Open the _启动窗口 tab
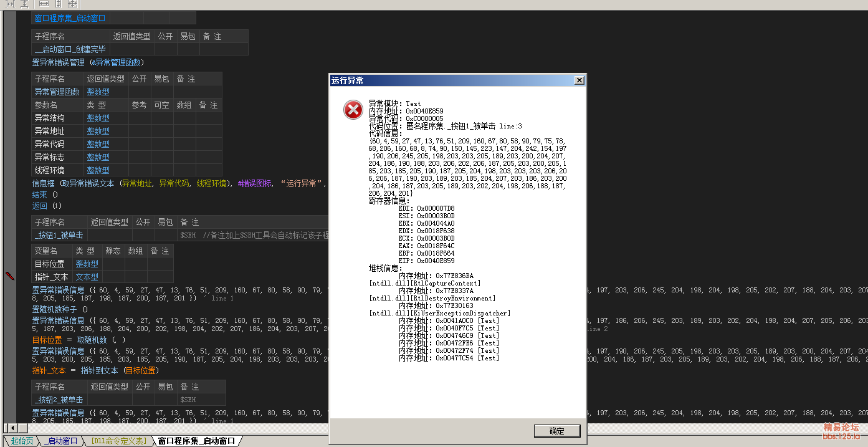The image size is (868, 447). [x=60, y=441]
